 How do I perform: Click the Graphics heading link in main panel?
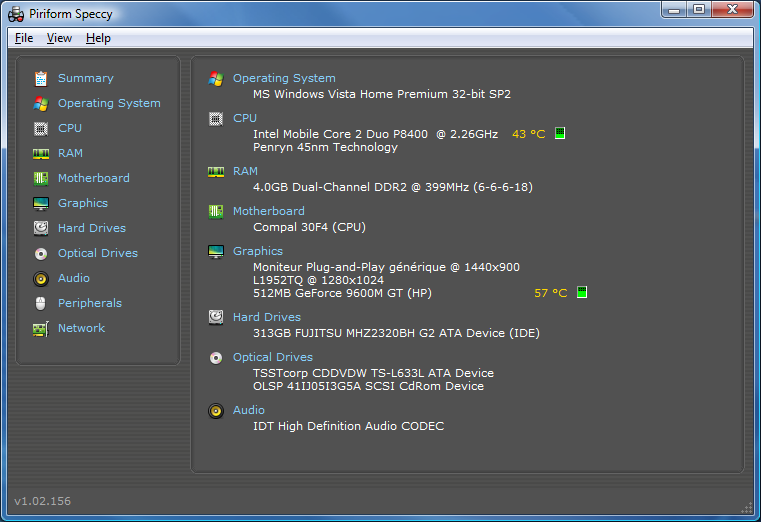(258, 251)
